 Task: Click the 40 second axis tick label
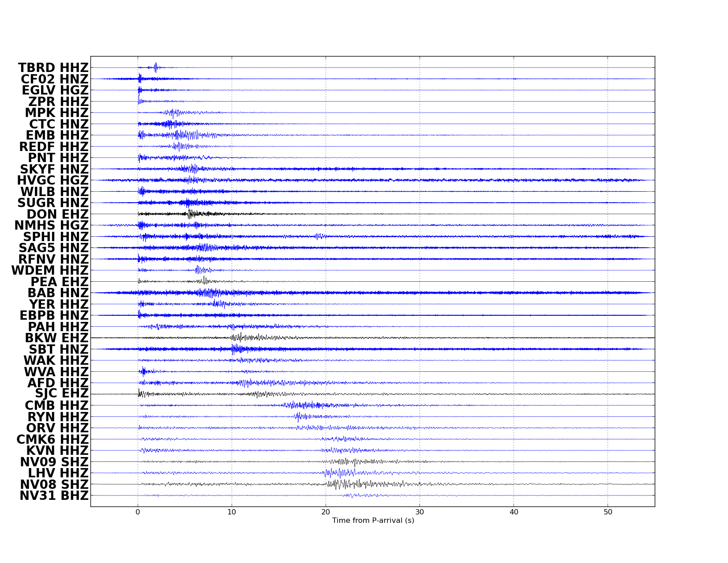(x=514, y=512)
